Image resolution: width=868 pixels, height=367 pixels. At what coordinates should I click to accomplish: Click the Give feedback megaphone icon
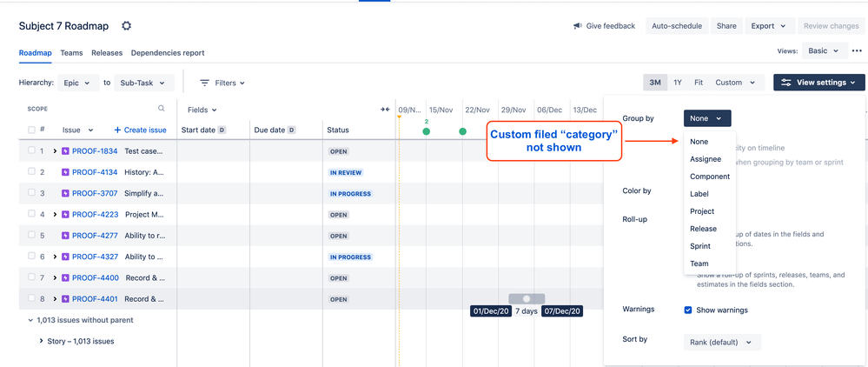[x=578, y=26]
